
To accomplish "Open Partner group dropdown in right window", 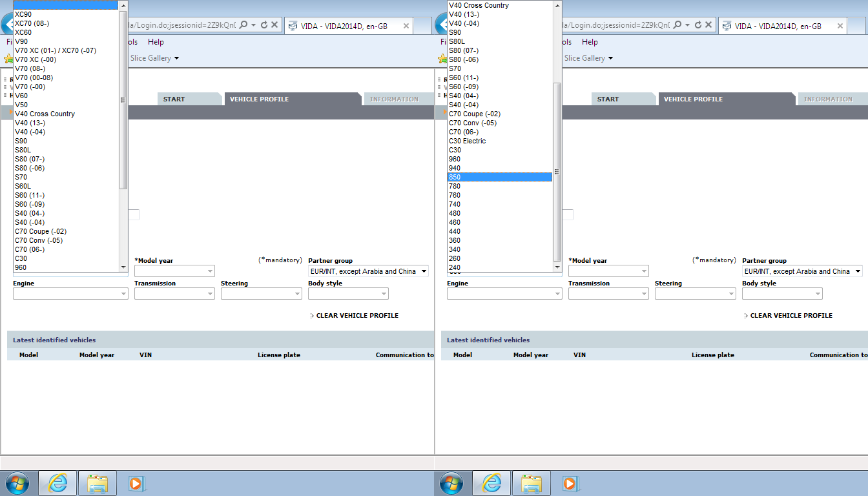I will pos(802,271).
